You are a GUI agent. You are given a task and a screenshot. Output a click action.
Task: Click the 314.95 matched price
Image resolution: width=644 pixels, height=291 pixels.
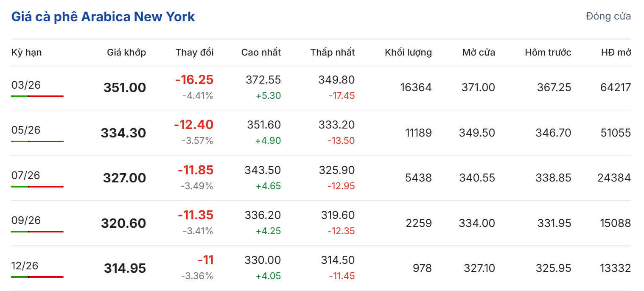125,269
